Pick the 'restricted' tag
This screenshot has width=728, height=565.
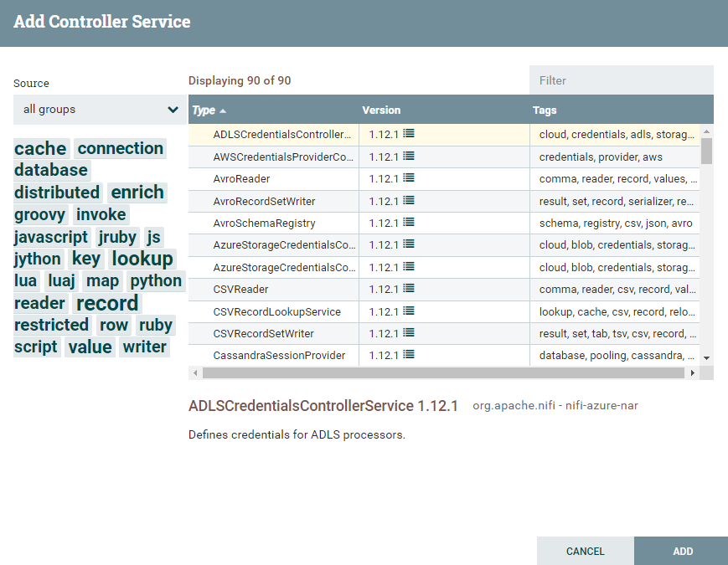pyautogui.click(x=52, y=325)
